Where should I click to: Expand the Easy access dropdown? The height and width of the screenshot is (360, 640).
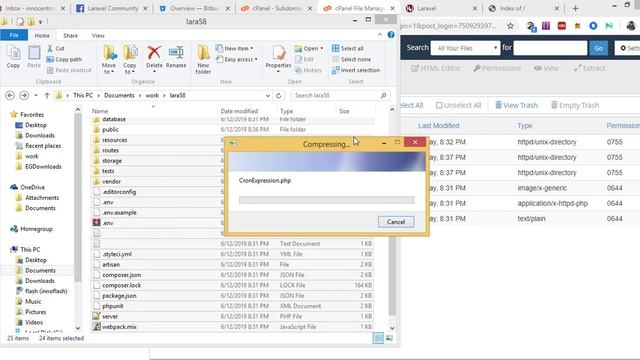(237, 59)
